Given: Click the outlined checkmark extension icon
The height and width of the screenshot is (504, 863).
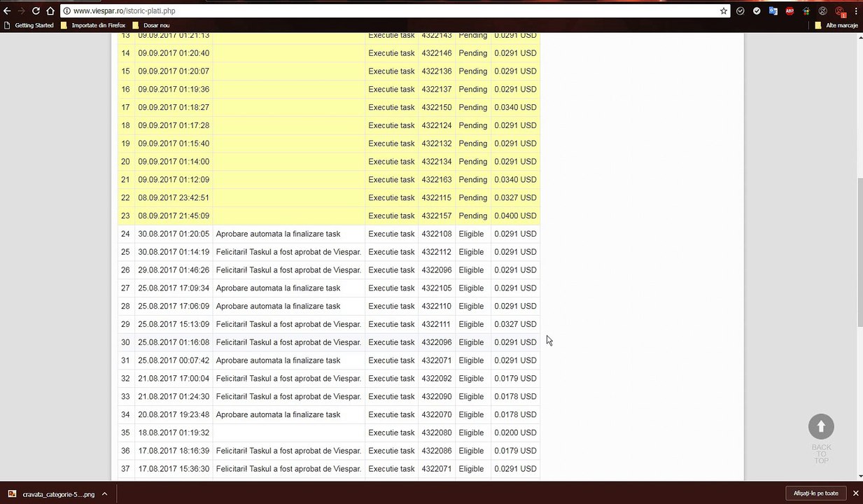Looking at the screenshot, I should pos(741,11).
